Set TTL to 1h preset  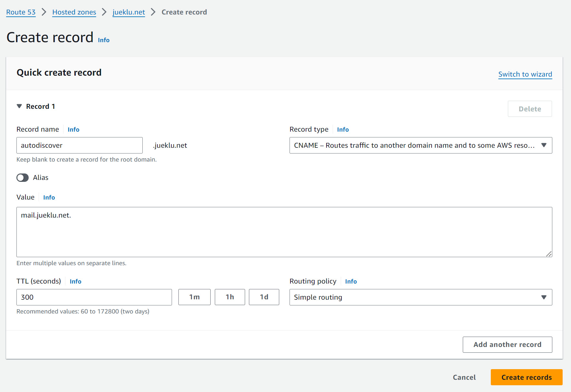(230, 297)
